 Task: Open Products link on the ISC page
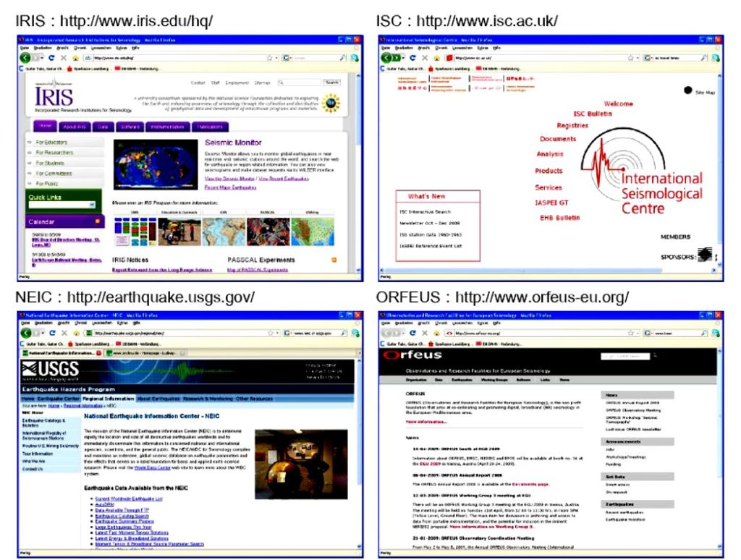click(x=549, y=171)
